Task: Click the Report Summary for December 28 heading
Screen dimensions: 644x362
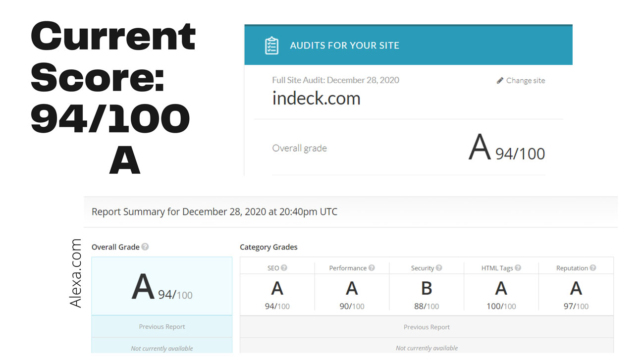Action: (215, 212)
